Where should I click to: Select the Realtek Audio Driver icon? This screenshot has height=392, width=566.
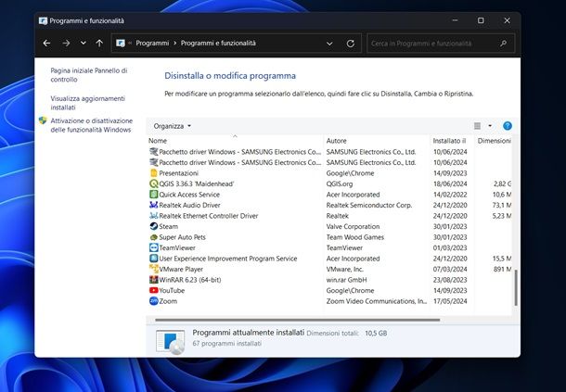[153, 205]
